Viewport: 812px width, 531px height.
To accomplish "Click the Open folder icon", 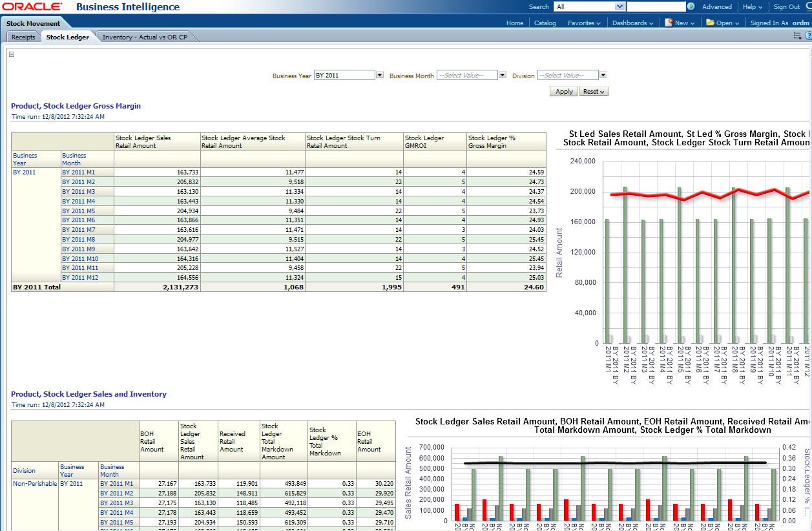I will click(710, 23).
